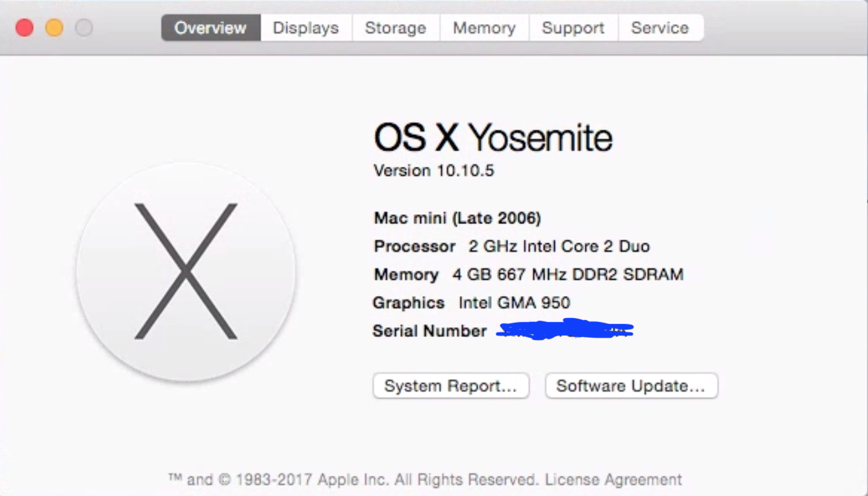The image size is (868, 496).
Task: Switch to the Displays tab
Action: [x=305, y=28]
